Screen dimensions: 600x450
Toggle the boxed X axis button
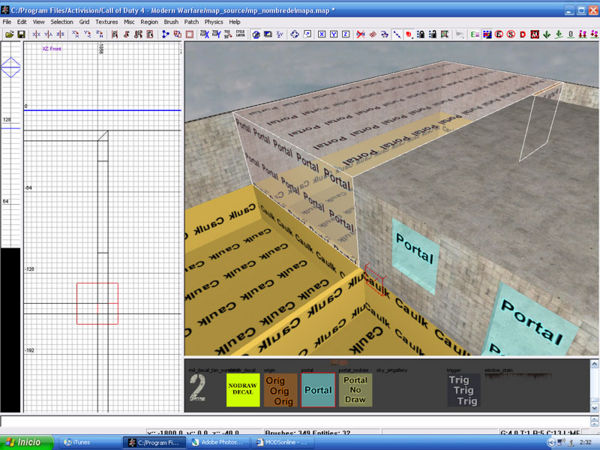coord(322,34)
